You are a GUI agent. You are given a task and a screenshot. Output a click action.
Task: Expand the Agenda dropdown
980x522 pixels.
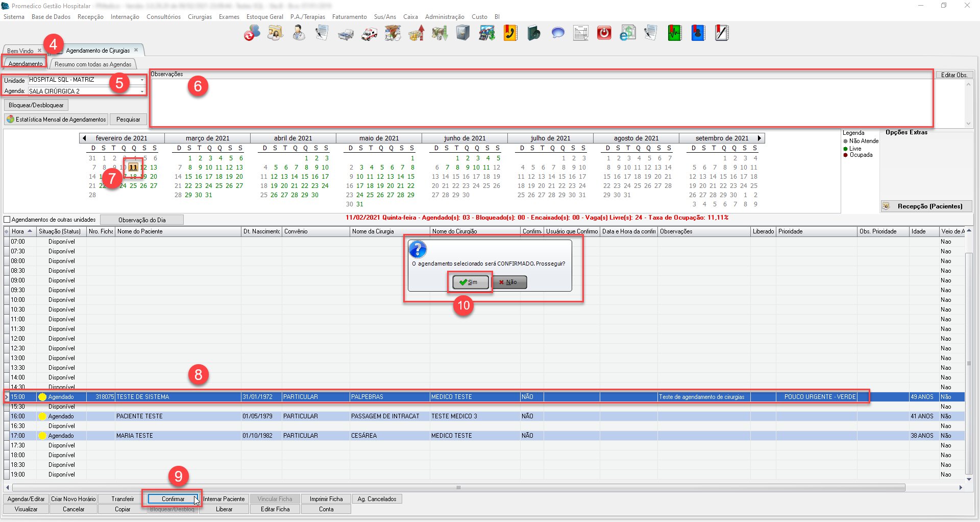tap(142, 91)
